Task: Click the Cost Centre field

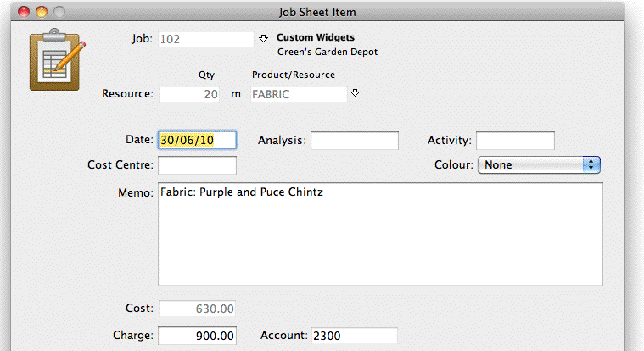Action: click(x=197, y=165)
